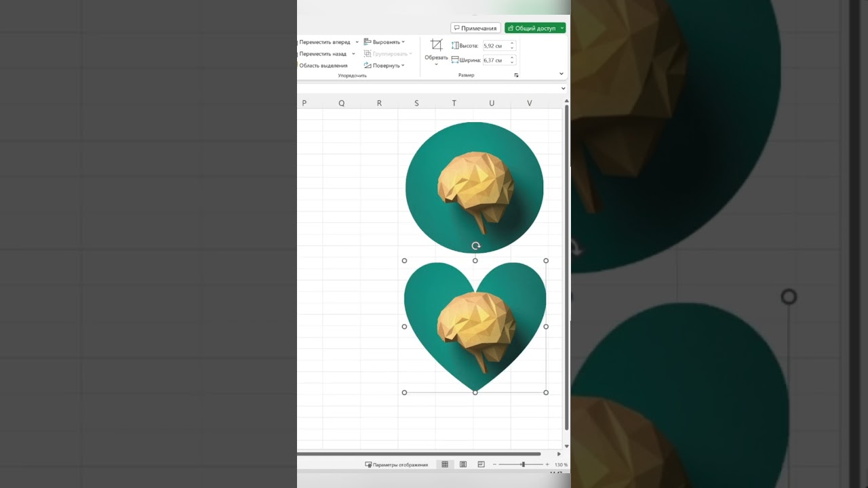Image resolution: width=868 pixels, height=488 pixels.
Task: Expand the Обрезать crop options arrow
Action: pyautogui.click(x=436, y=64)
